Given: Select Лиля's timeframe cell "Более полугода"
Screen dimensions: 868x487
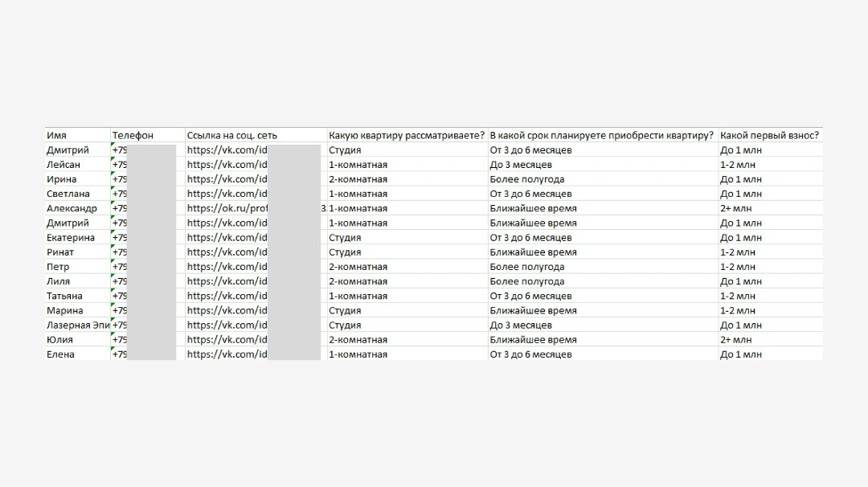Looking at the screenshot, I should coord(527,281).
